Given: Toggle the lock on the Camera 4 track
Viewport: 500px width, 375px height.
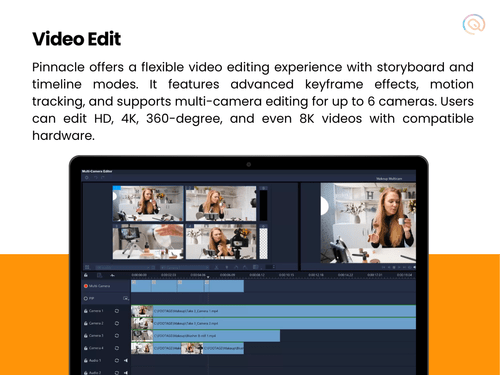Looking at the screenshot, I should (86, 348).
